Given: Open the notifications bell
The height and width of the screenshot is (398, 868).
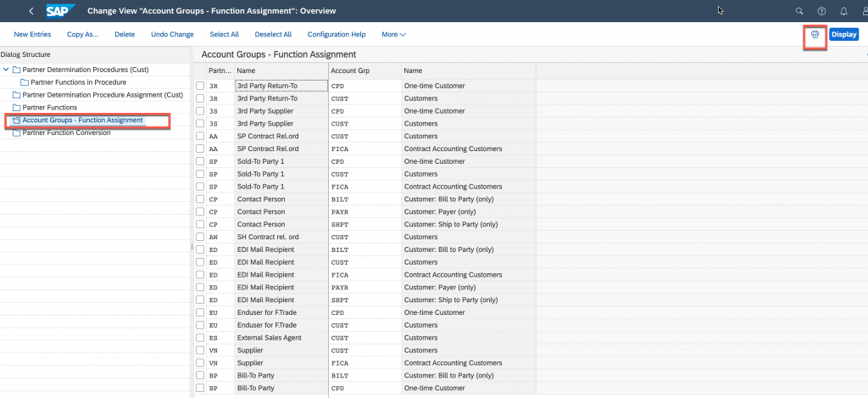Looking at the screenshot, I should pyautogui.click(x=843, y=11).
